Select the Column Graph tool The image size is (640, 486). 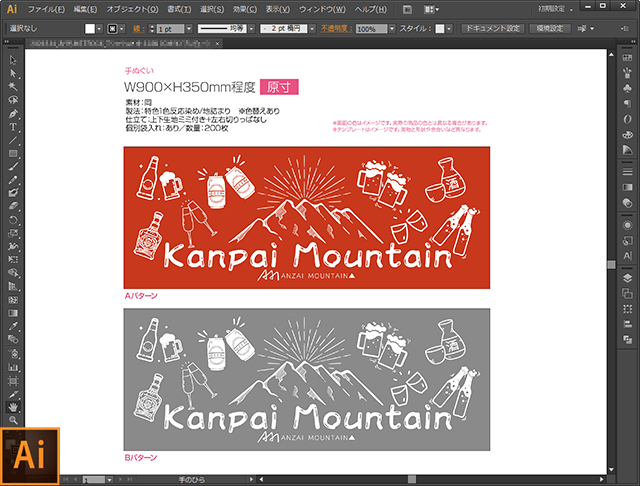(13, 367)
